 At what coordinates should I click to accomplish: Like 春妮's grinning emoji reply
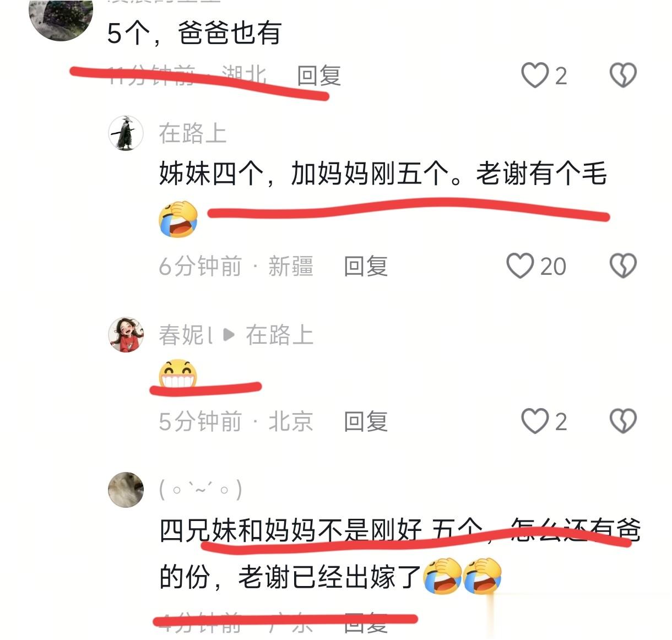[535, 421]
